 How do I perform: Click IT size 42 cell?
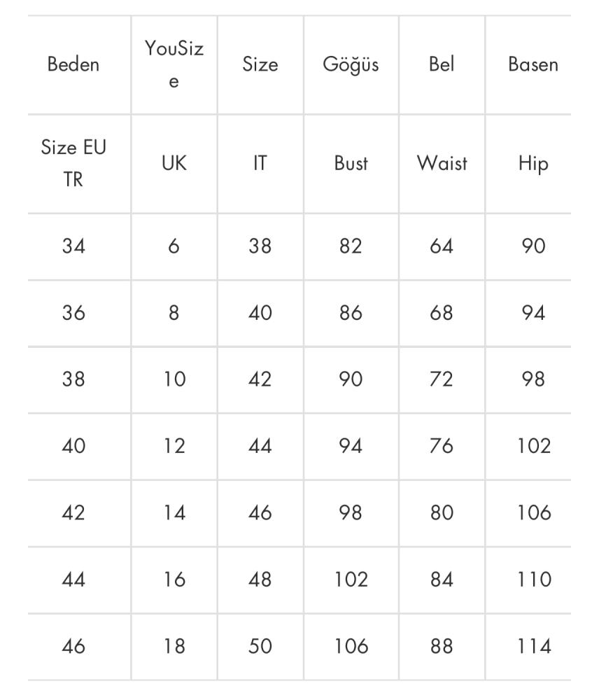click(x=260, y=379)
